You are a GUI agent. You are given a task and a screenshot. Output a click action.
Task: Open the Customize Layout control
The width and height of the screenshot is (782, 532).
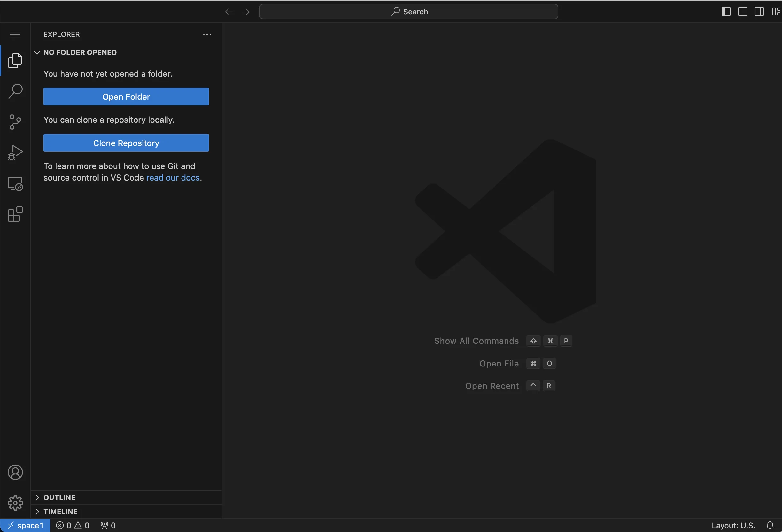click(776, 12)
